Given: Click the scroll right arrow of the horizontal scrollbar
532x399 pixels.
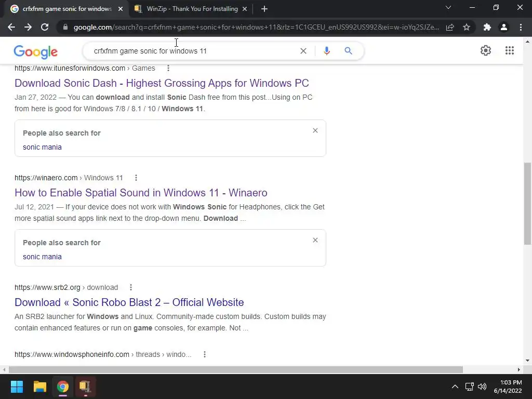Looking at the screenshot, I should [519, 369].
